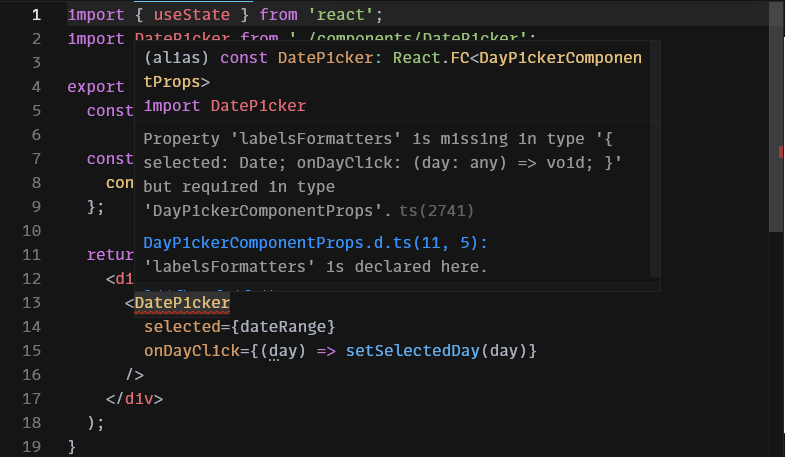Click the const keyword on line 7
The image size is (785, 457).
tap(110, 159)
